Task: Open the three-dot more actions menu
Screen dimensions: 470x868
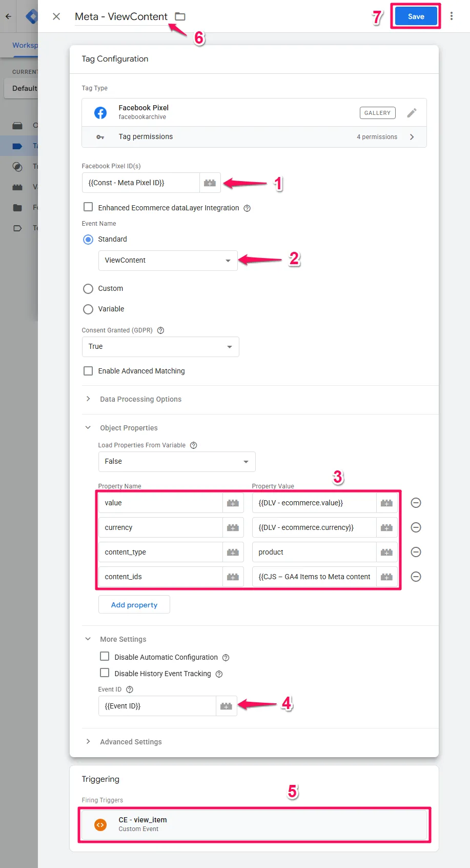Action: click(x=451, y=16)
